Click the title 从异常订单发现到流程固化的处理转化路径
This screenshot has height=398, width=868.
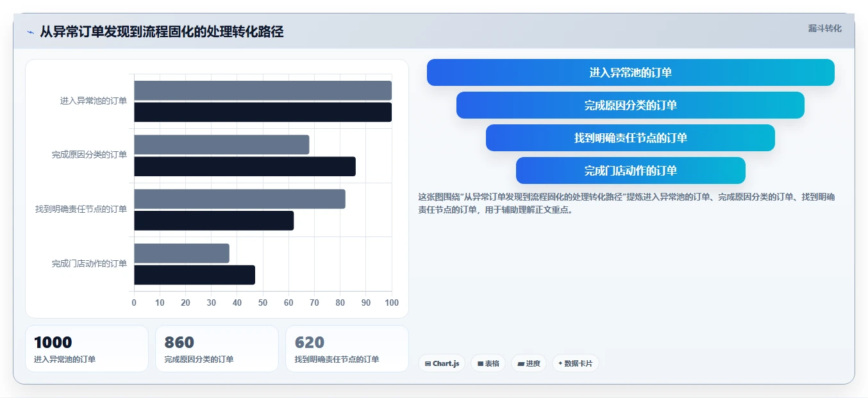pyautogui.click(x=162, y=31)
